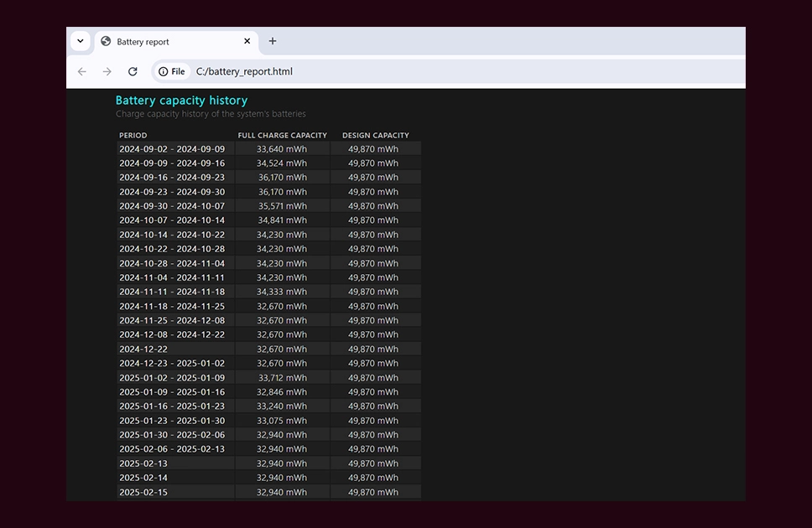The image size is (812, 528).
Task: Open a new tab with plus button
Action: point(273,41)
